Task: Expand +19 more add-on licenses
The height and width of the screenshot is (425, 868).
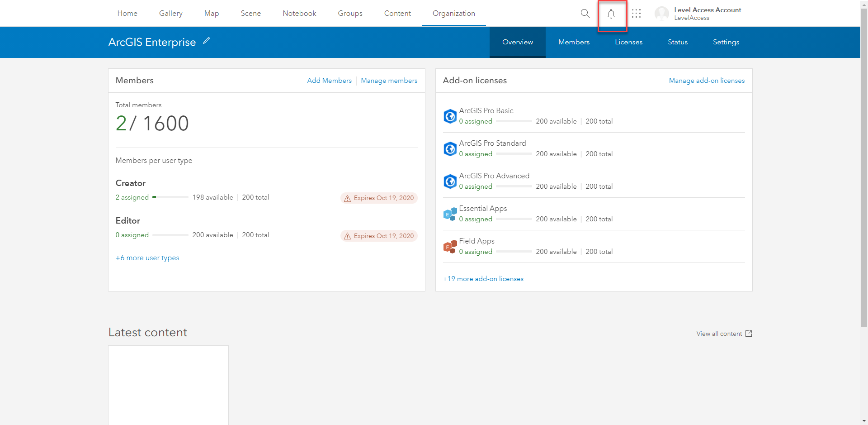Action: (x=483, y=279)
